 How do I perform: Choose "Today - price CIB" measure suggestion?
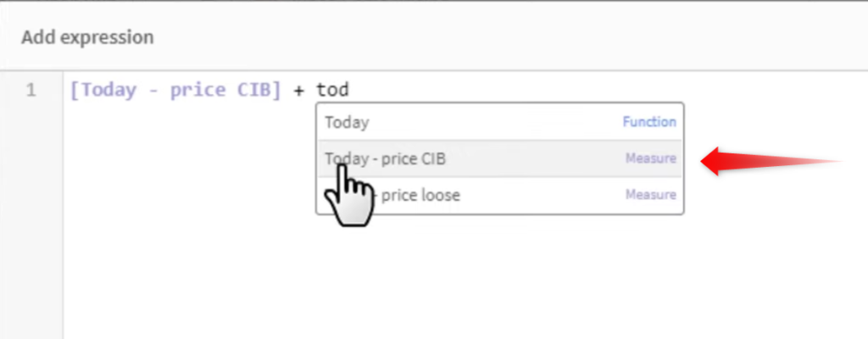pyautogui.click(x=500, y=159)
